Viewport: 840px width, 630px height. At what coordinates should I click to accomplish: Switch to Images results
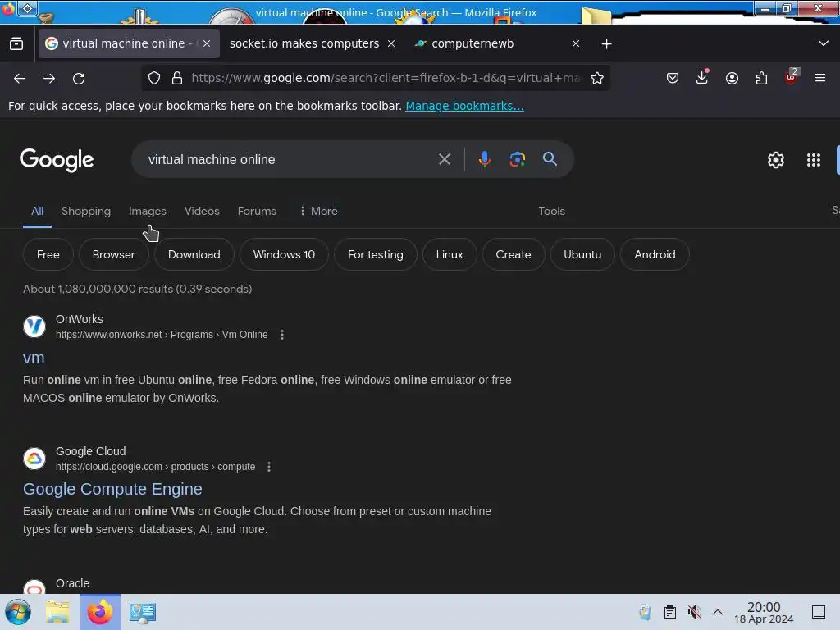click(x=148, y=211)
